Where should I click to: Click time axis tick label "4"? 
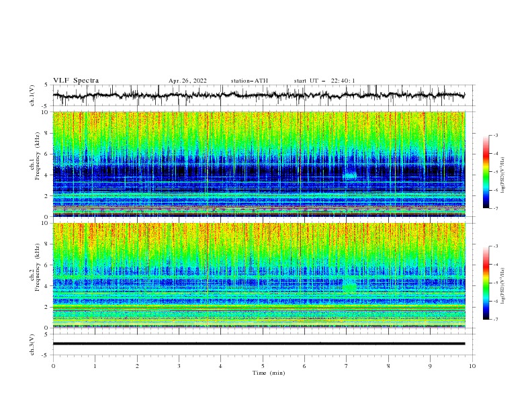coord(220,366)
